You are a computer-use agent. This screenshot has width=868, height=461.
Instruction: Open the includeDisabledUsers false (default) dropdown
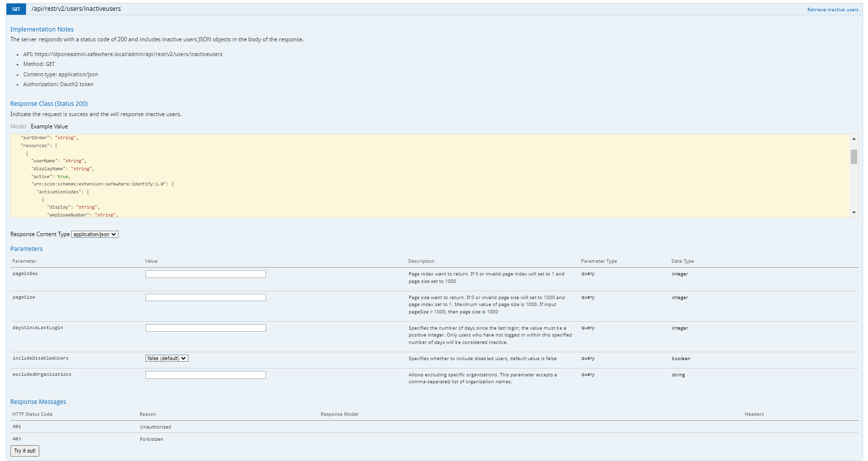[x=167, y=358]
